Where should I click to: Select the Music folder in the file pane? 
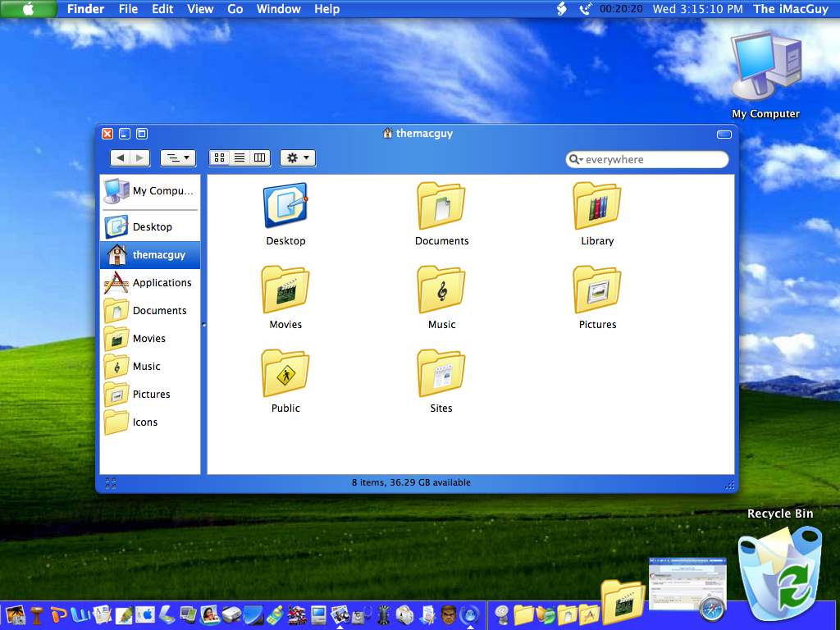(x=441, y=290)
